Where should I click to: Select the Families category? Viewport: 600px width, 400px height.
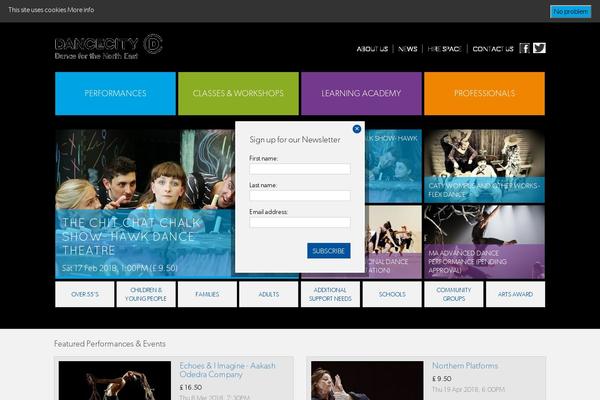(207, 294)
